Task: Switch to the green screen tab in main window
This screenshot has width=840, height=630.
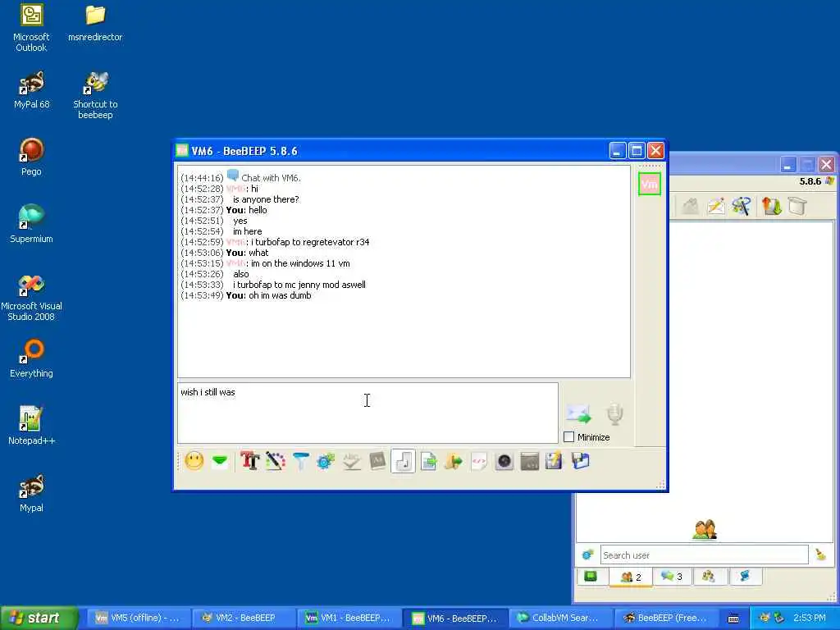Action: [591, 577]
